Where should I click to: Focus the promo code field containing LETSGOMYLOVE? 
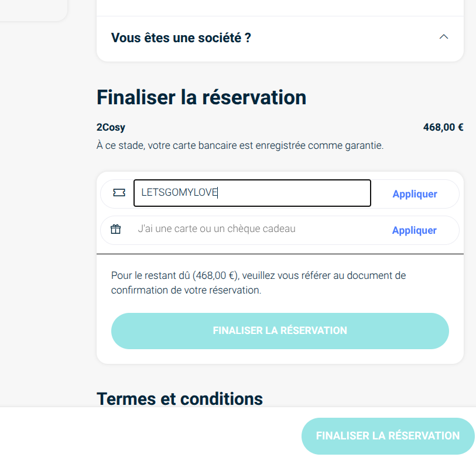coord(252,193)
